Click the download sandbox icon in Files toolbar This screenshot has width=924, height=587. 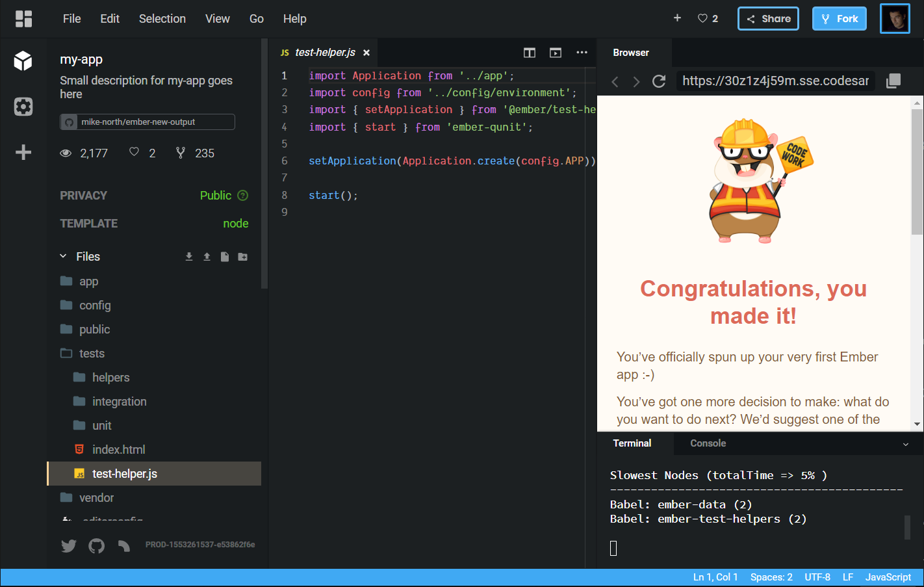click(x=188, y=256)
